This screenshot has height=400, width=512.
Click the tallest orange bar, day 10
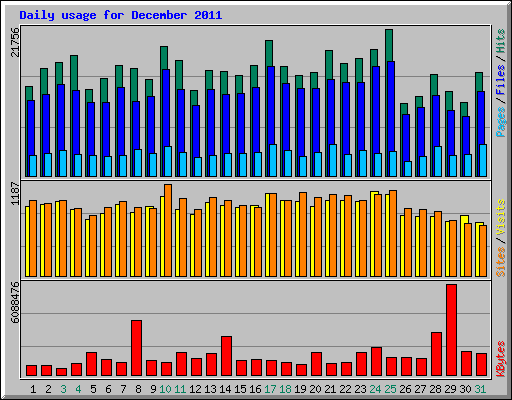tap(168, 230)
